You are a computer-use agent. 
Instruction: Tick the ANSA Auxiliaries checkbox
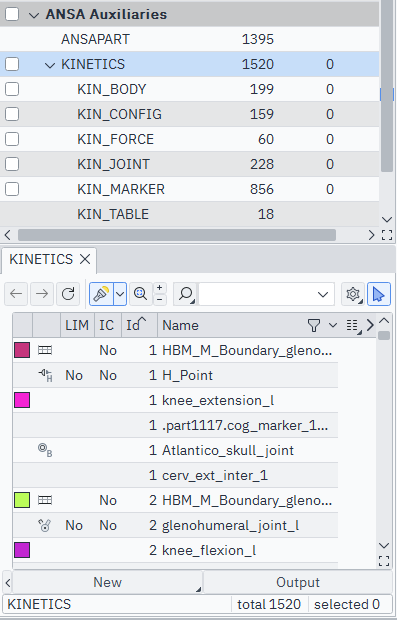click(12, 14)
